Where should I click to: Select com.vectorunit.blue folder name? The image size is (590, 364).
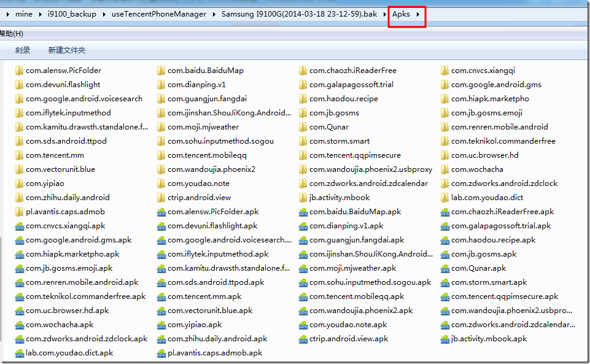61,169
